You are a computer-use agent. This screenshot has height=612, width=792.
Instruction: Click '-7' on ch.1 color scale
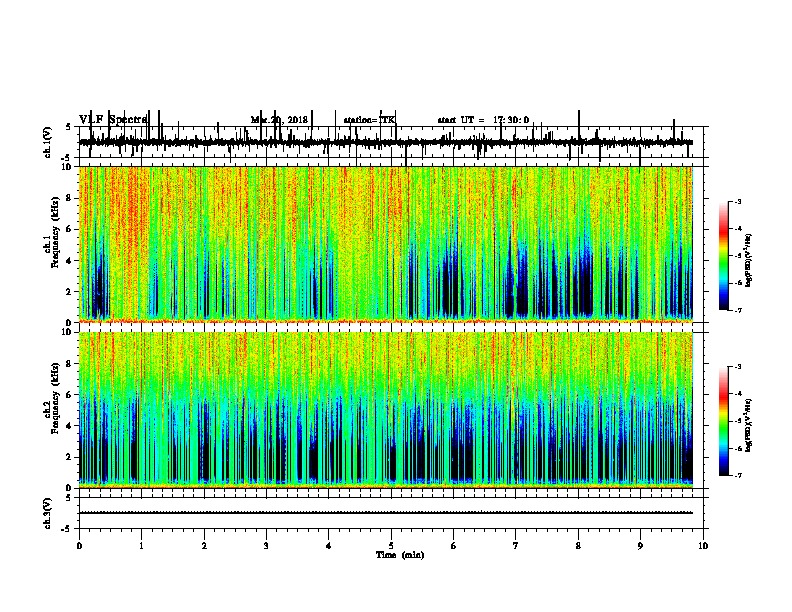click(x=738, y=310)
